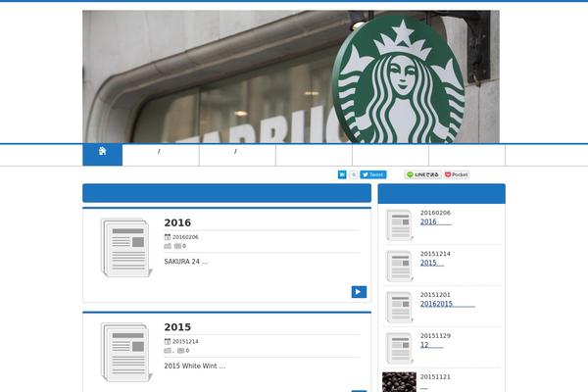Click the coffee beans thumbnail for 20151121

pyautogui.click(x=399, y=382)
